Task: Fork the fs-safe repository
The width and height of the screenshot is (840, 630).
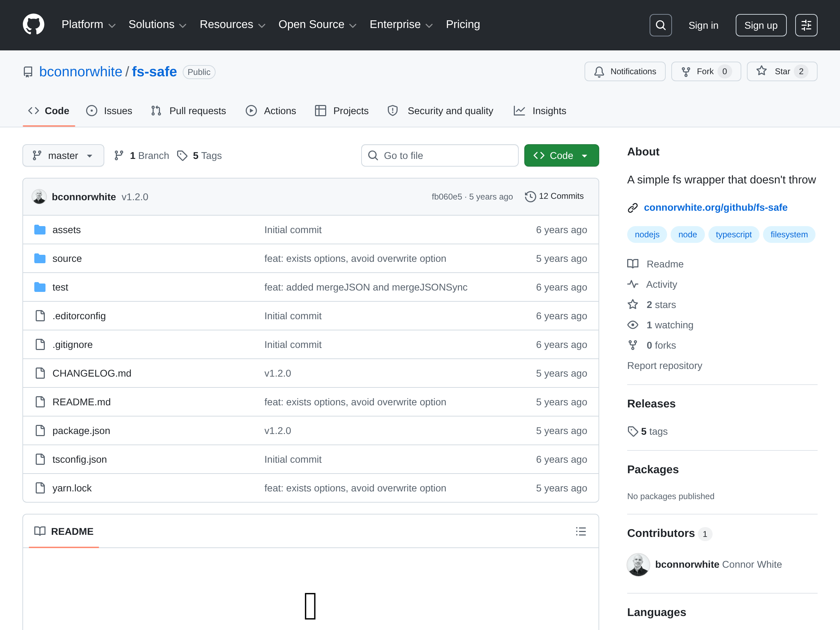Action: click(706, 71)
